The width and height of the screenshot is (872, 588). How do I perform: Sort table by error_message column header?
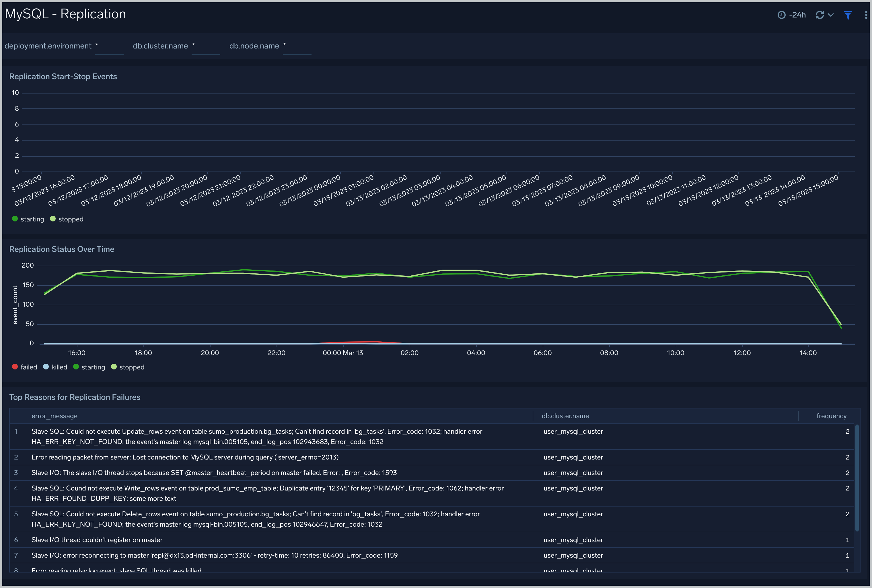[54, 416]
